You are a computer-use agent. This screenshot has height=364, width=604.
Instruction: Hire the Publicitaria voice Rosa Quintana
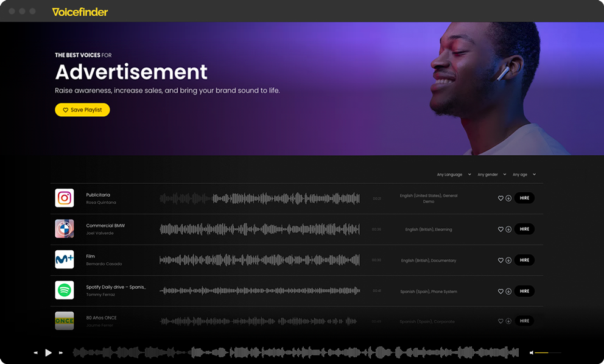tap(524, 198)
